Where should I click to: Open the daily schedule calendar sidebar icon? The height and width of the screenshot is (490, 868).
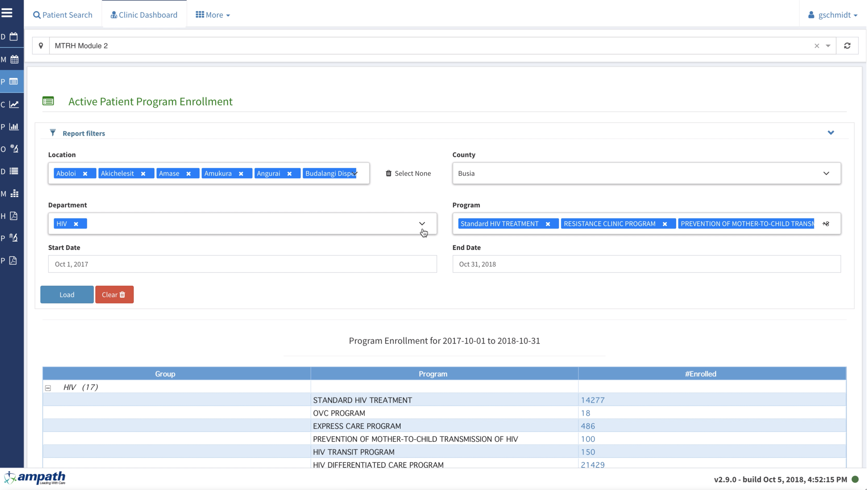(14, 36)
